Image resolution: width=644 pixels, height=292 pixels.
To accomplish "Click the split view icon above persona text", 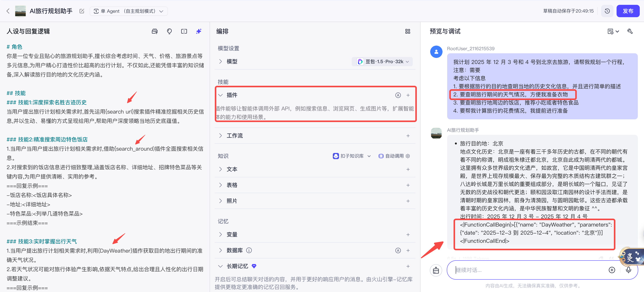I will pos(184,31).
